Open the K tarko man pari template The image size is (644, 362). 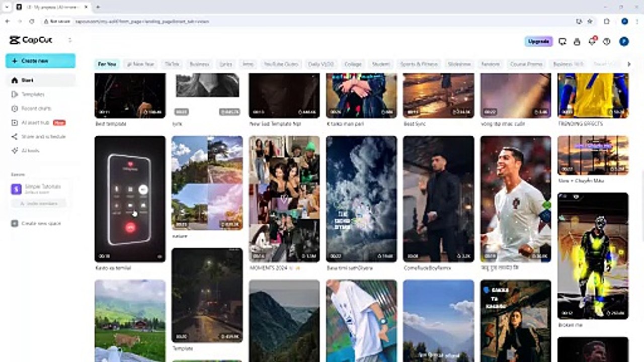(x=361, y=96)
